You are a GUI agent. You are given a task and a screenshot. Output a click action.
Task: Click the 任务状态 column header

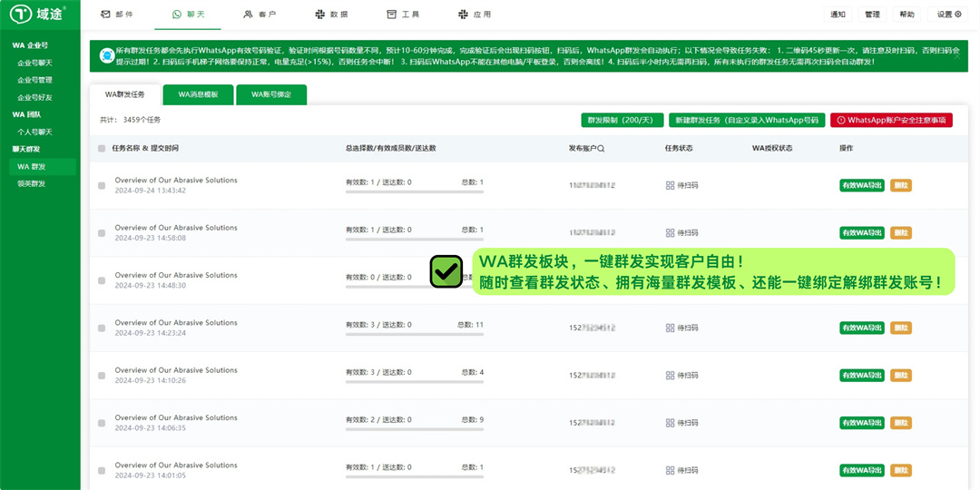point(679,149)
